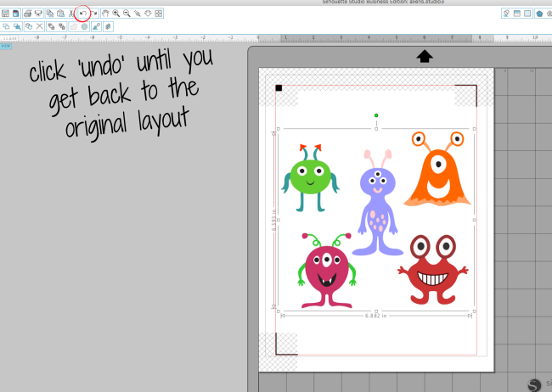Viewport: 552px width, 392px height.
Task: Select the red grinning alien
Action: (432, 270)
